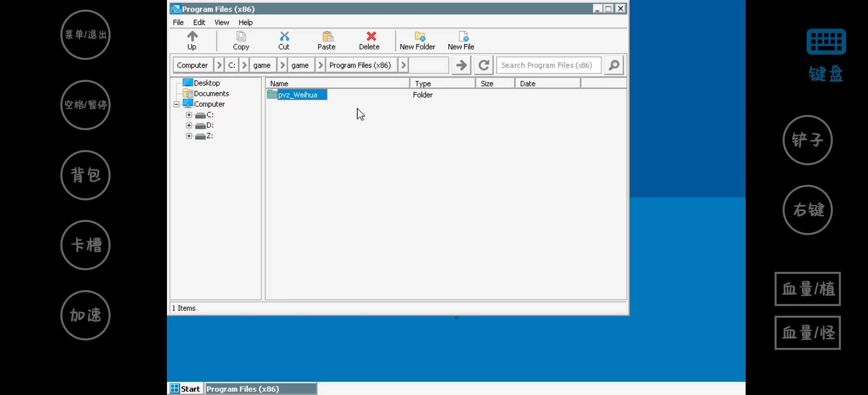Click the Copy toolbar icon

[241, 37]
